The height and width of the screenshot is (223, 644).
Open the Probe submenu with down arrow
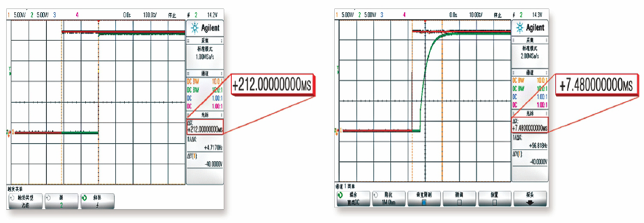point(530,199)
